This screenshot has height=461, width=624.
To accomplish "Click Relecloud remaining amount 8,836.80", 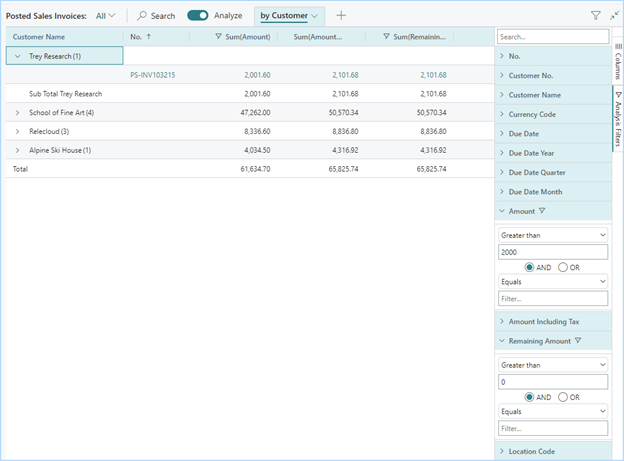I will (433, 131).
